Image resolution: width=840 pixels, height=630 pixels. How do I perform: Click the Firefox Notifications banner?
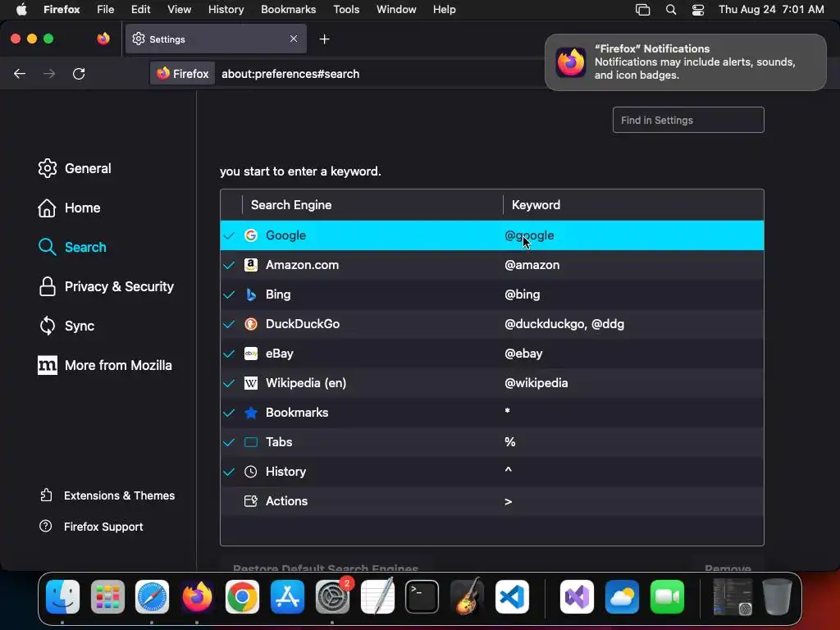pyautogui.click(x=685, y=62)
